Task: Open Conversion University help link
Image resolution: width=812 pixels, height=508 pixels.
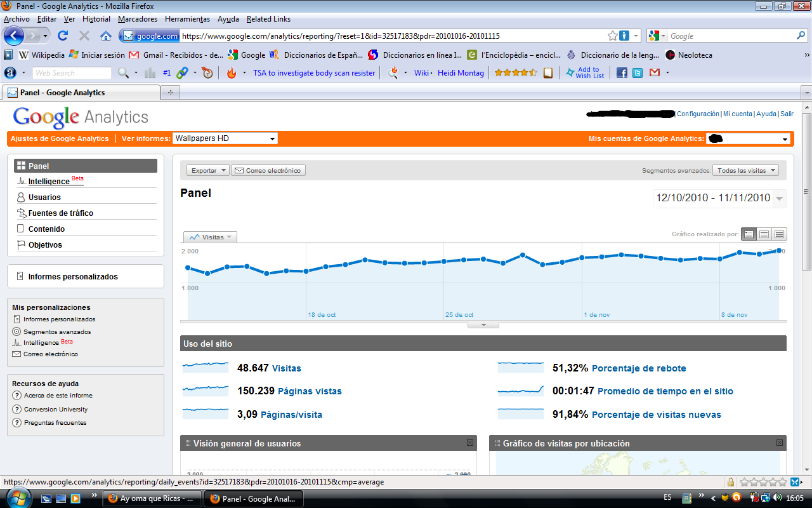Action: point(56,409)
